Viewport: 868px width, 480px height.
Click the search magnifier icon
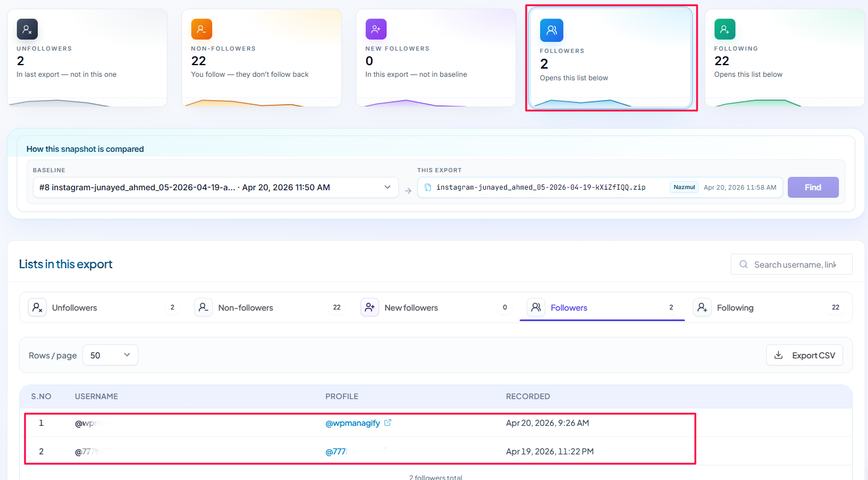[744, 264]
